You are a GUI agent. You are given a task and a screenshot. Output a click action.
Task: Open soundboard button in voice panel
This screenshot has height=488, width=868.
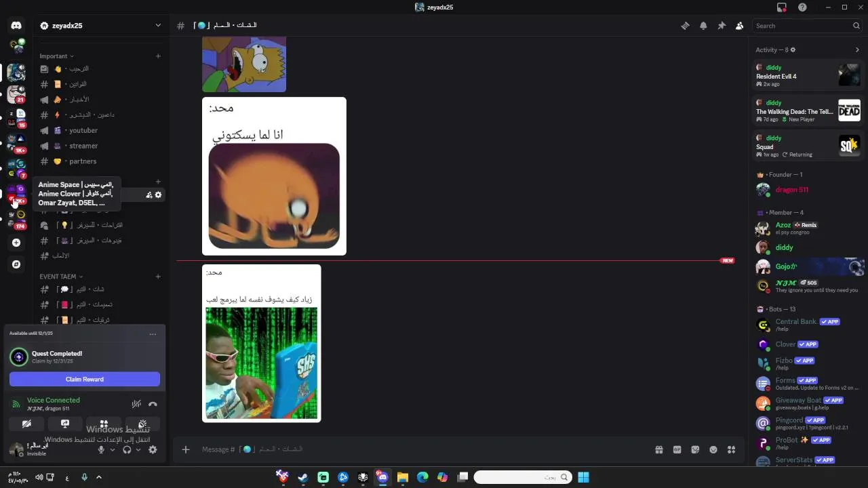point(142,424)
